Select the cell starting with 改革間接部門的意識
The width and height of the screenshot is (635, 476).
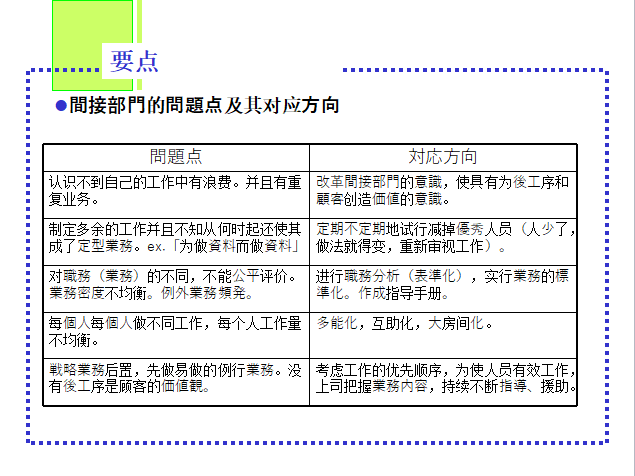tap(442, 190)
